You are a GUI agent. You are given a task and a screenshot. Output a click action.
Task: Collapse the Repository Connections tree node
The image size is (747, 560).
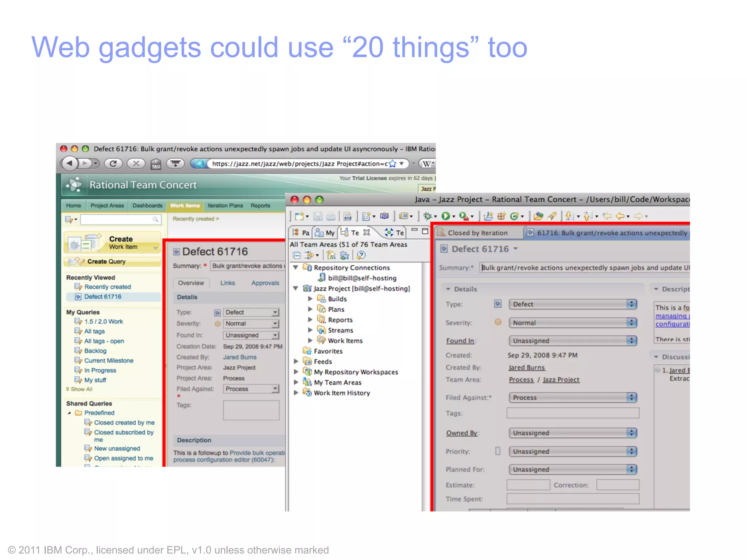pyautogui.click(x=296, y=268)
